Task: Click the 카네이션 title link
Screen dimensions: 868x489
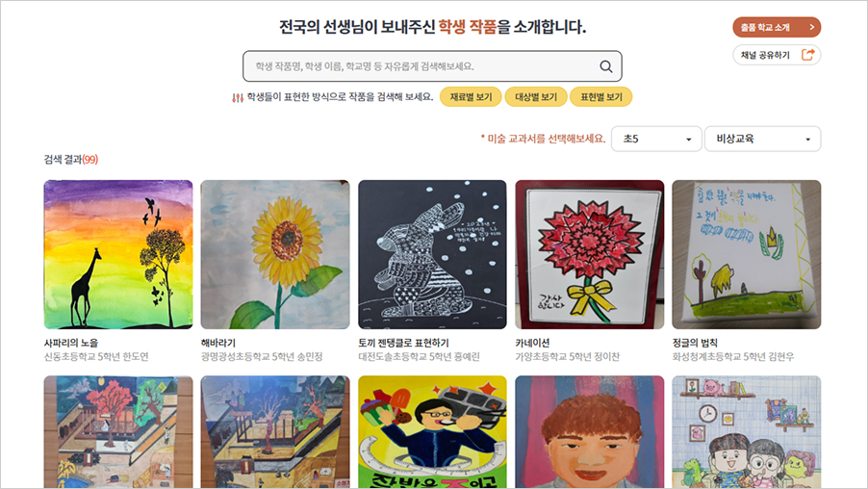Action: (x=532, y=343)
